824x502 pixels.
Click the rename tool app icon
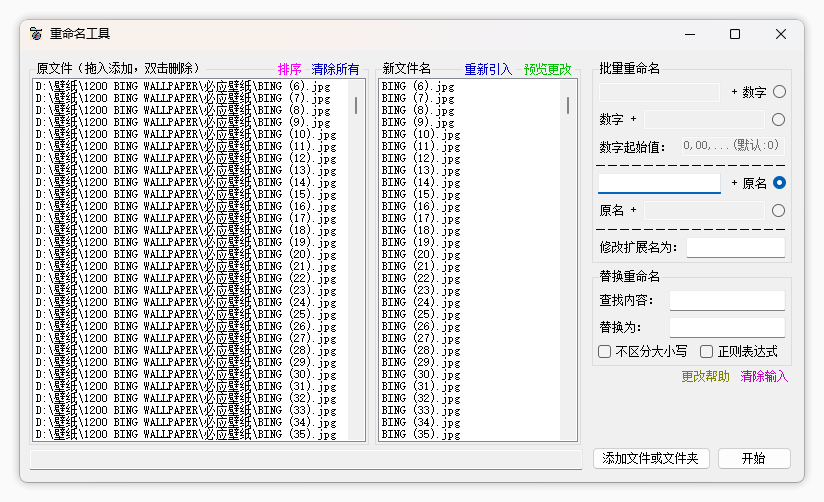pos(36,34)
